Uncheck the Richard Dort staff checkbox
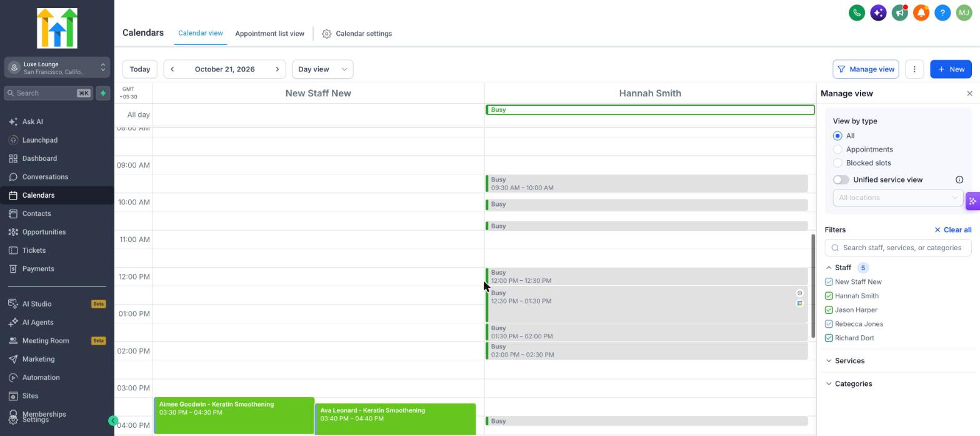Viewport: 980px width, 436px height. (x=829, y=338)
